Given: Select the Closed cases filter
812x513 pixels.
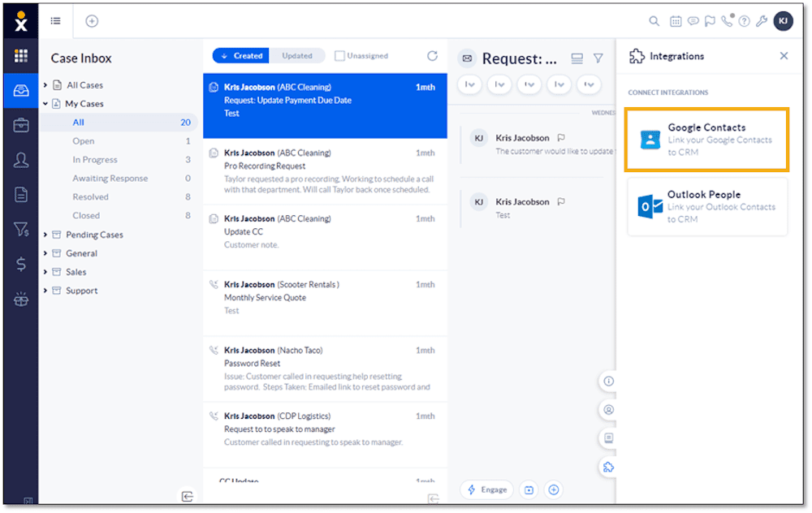Looking at the screenshot, I should pos(119,215).
